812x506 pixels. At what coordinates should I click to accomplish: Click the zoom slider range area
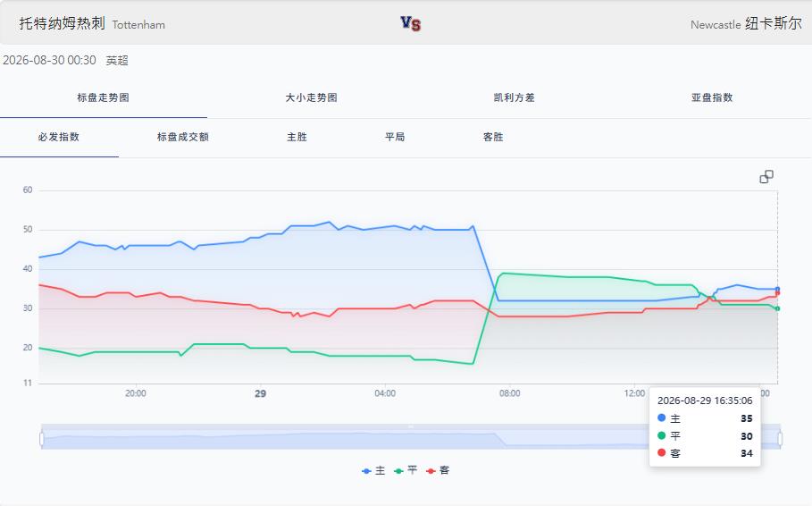coord(411,437)
